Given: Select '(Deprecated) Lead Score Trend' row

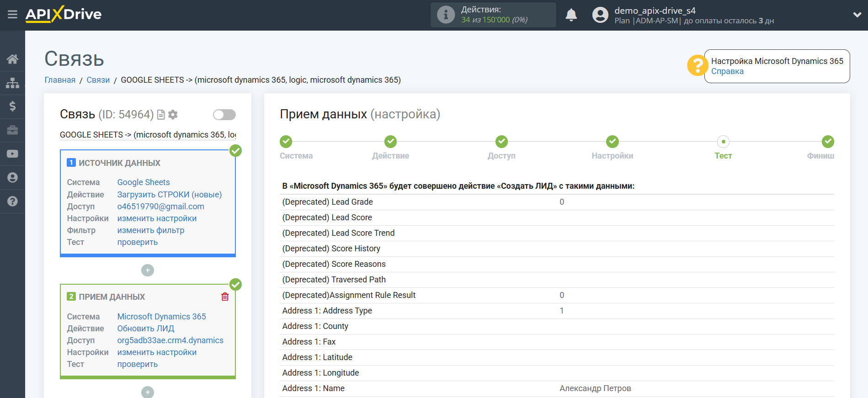Looking at the screenshot, I should [557, 233].
